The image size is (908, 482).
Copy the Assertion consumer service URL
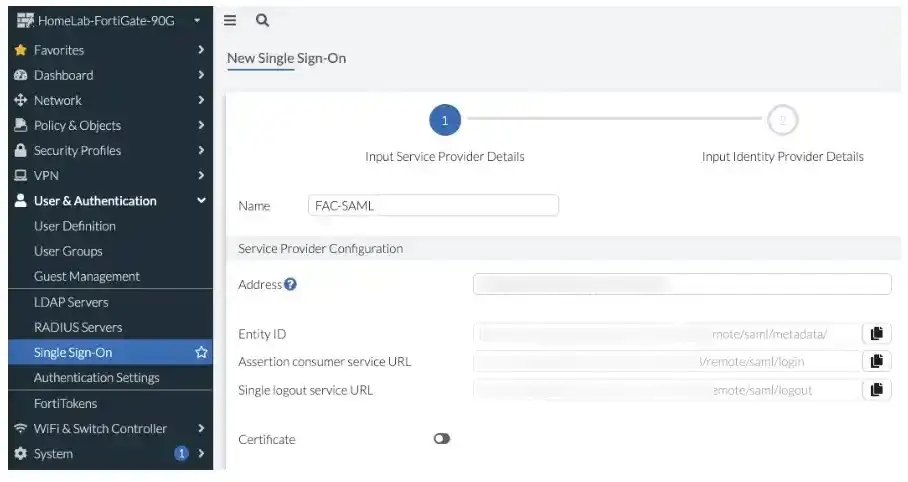click(x=876, y=361)
